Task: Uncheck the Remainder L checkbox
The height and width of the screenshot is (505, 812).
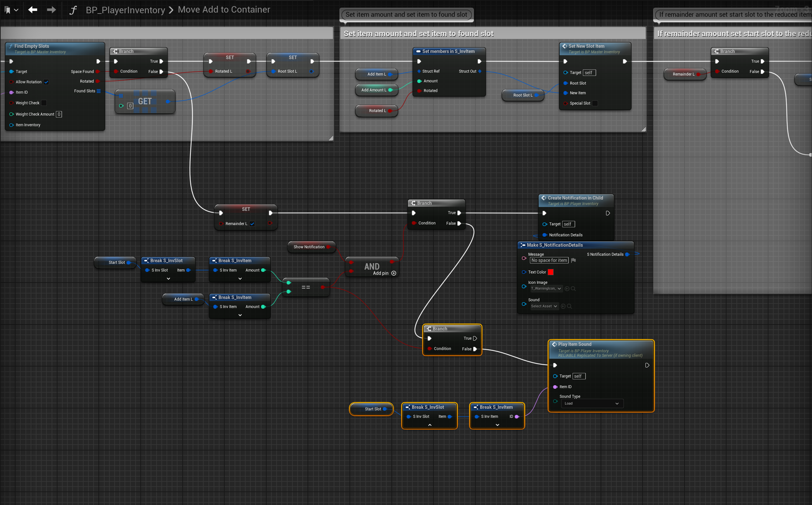Action: [x=252, y=224]
